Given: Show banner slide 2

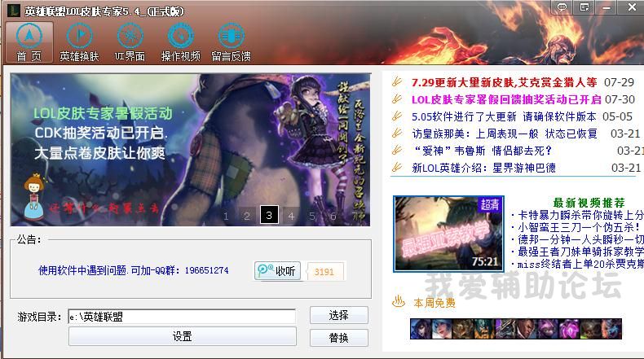Looking at the screenshot, I should point(247,216).
